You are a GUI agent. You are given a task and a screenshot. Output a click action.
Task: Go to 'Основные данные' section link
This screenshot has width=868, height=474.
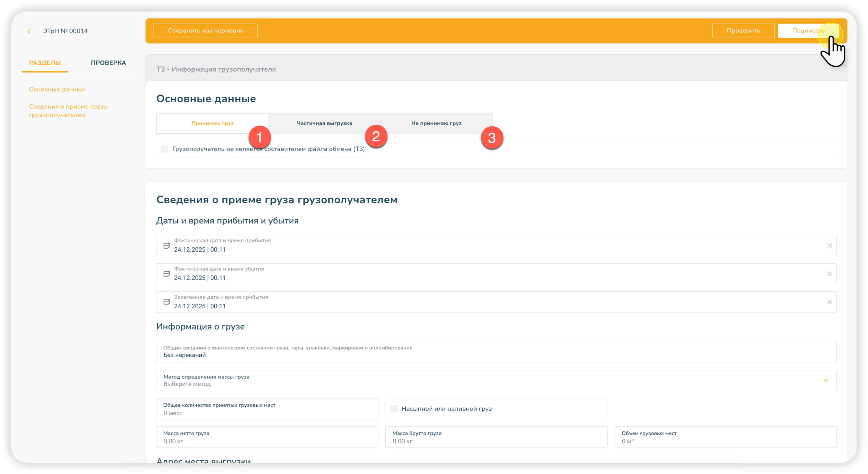pos(57,89)
